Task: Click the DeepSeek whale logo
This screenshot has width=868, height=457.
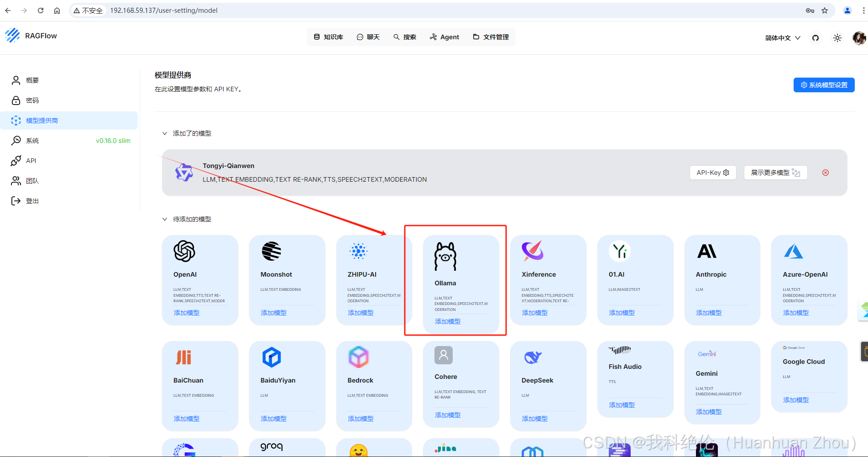Action: point(533,357)
